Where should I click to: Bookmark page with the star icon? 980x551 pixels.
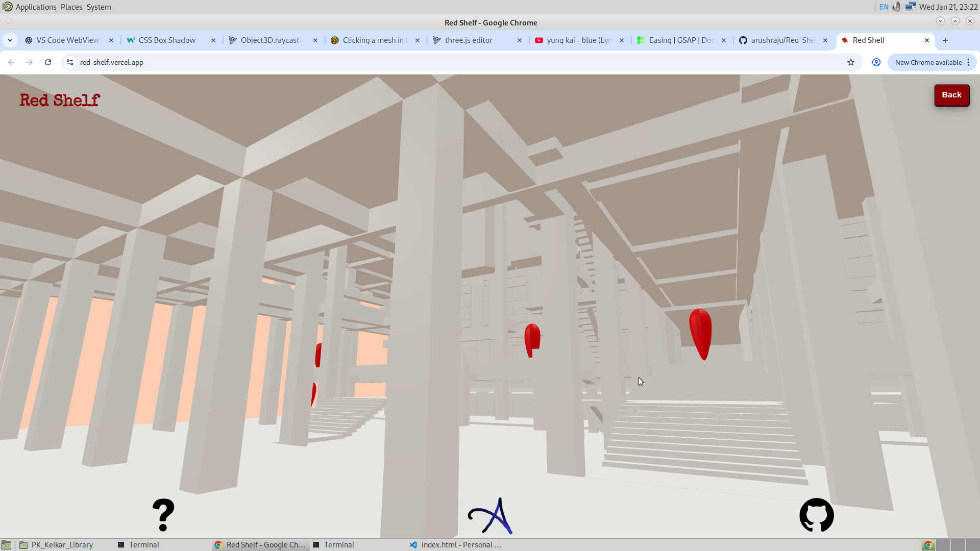pyautogui.click(x=850, y=62)
